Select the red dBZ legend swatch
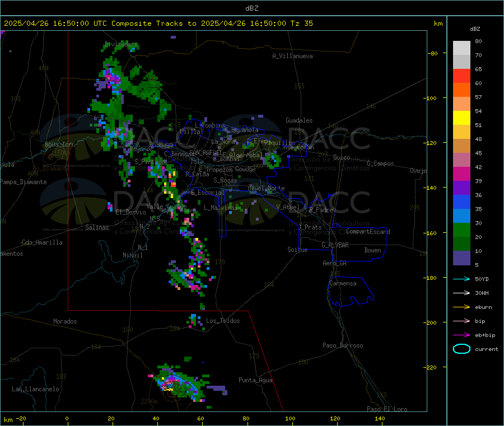Screen dimensions: 504x426 tap(461, 76)
